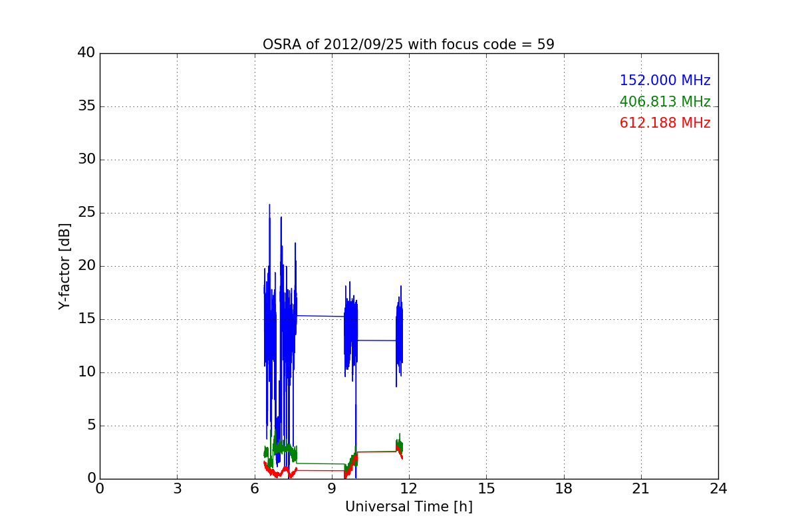
Task: Click the y-axis tick value 40
Action: tap(86, 53)
